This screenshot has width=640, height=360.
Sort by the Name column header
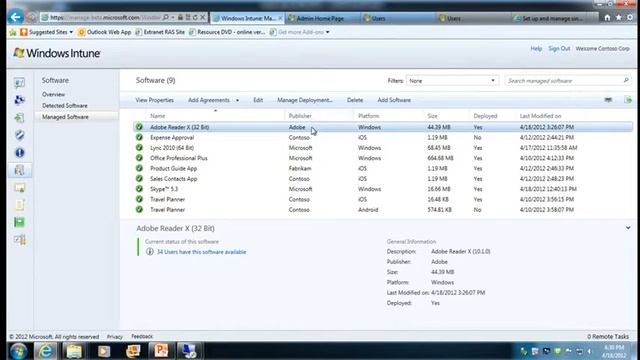[x=158, y=116]
